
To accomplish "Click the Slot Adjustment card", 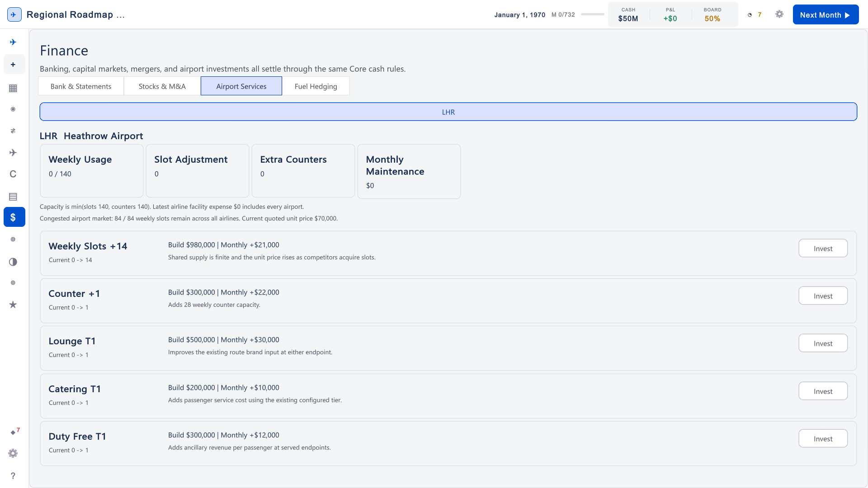I will [x=198, y=171].
